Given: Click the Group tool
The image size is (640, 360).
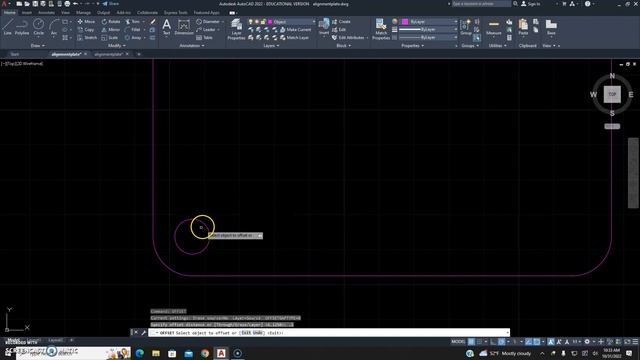Looking at the screenshot, I should [x=466, y=27].
